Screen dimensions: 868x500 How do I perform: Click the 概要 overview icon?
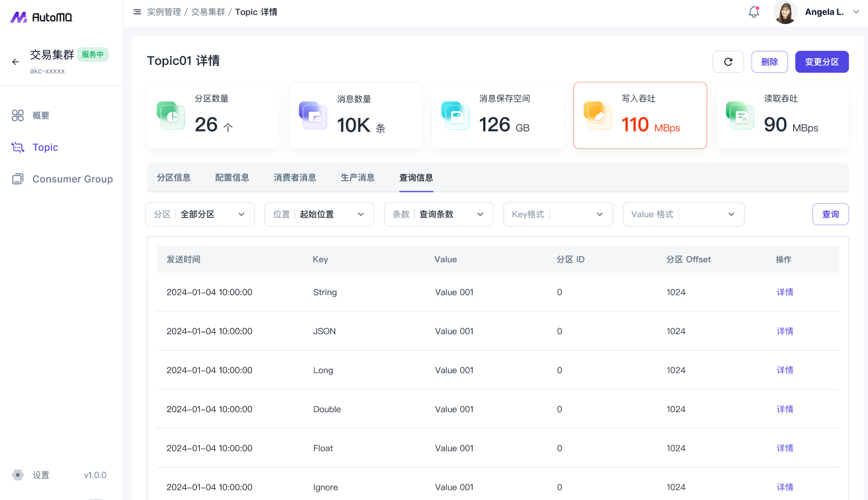(18, 115)
